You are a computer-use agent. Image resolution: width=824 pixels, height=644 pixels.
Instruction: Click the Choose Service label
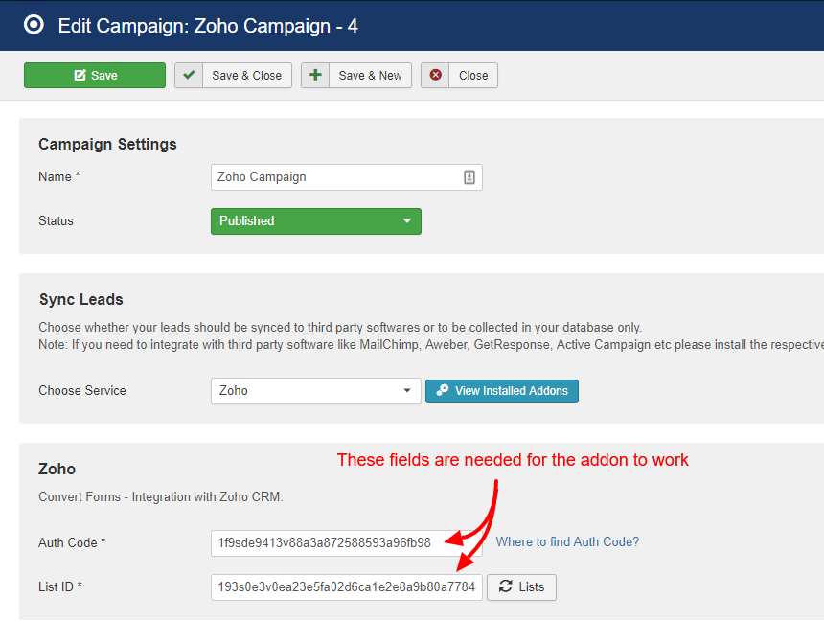[82, 391]
